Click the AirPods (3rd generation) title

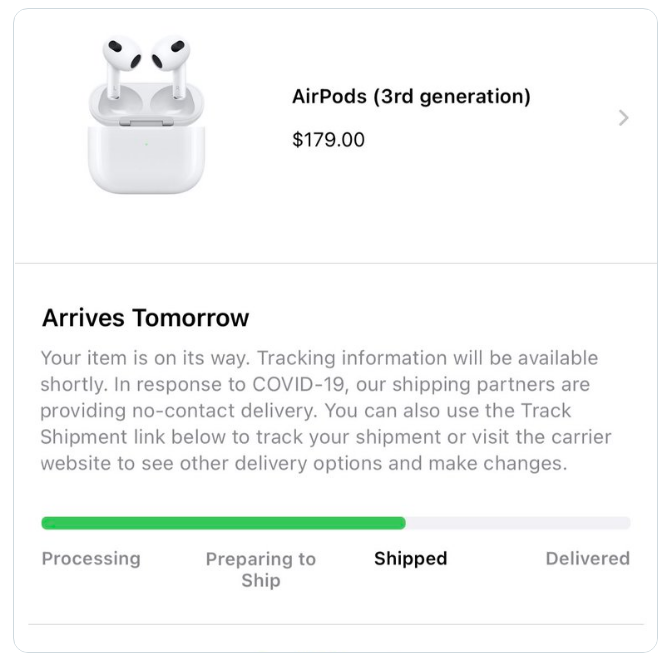tap(410, 97)
